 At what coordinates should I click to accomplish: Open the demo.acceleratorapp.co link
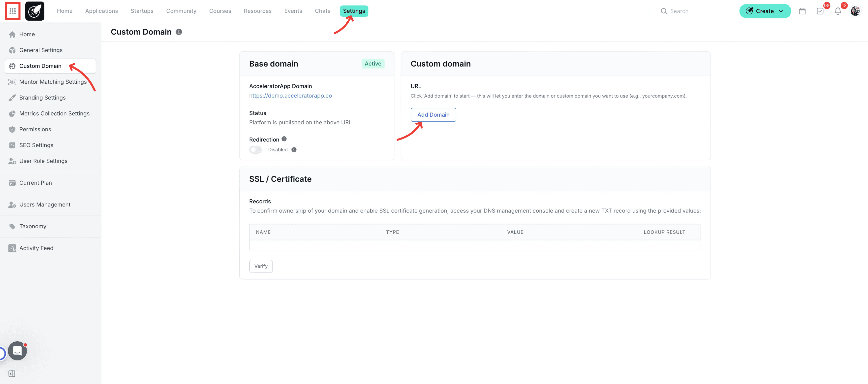pos(290,96)
